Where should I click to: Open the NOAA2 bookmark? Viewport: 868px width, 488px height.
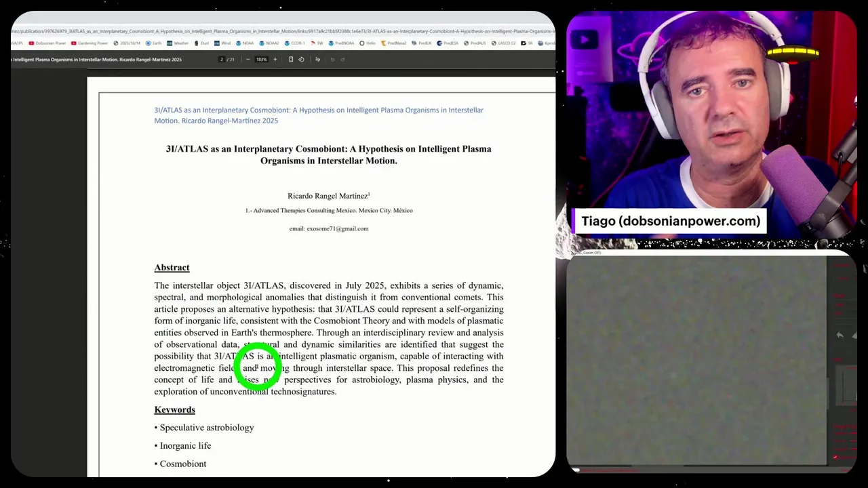tap(269, 43)
